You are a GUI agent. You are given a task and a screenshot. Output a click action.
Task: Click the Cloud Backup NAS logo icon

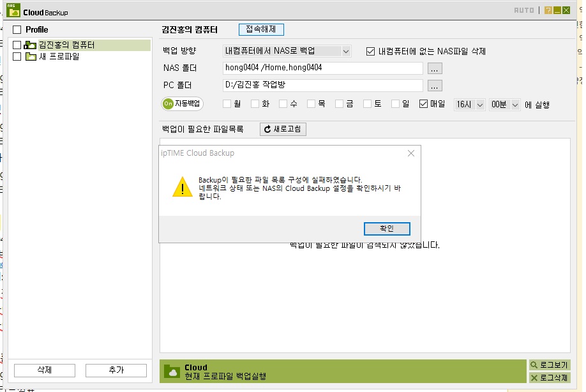13,10
